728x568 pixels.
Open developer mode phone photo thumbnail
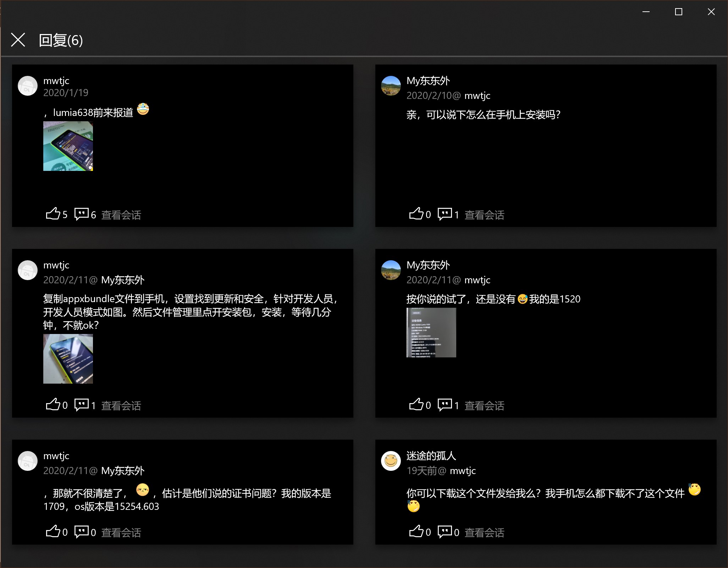68,359
